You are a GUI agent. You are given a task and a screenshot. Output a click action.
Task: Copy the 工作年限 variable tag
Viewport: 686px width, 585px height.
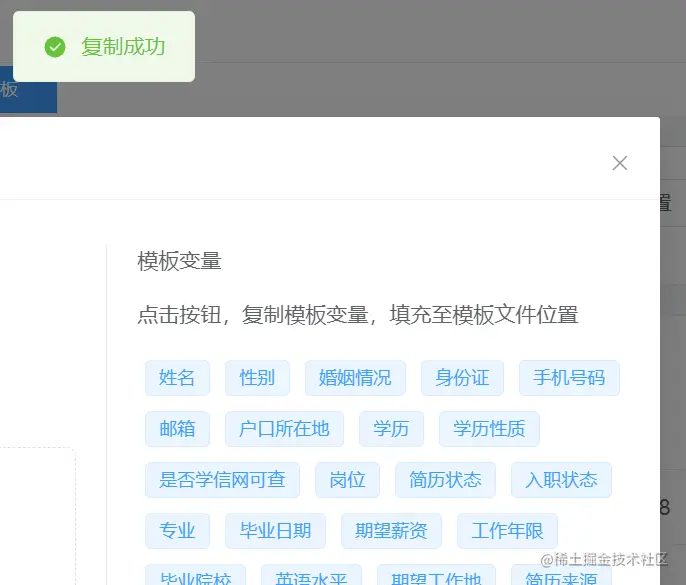click(x=507, y=531)
